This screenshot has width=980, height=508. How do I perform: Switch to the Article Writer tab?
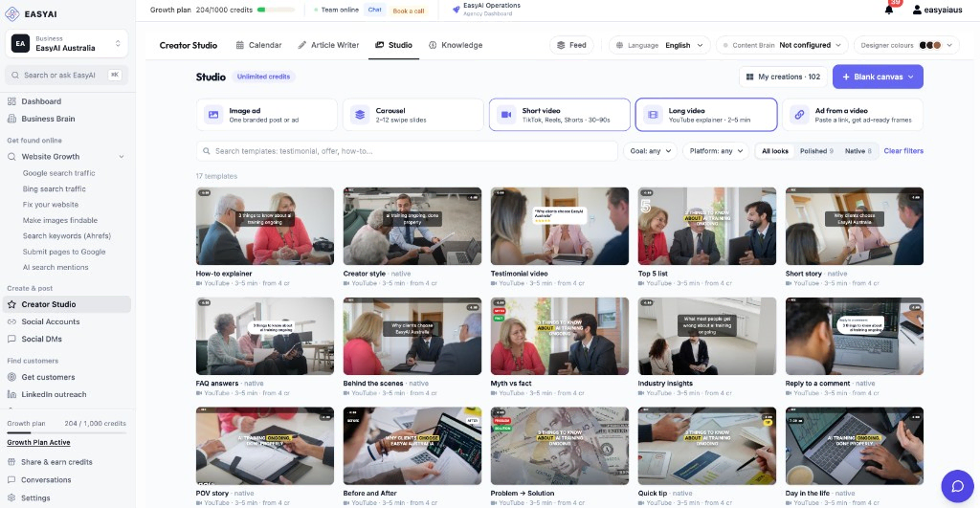[x=328, y=45]
